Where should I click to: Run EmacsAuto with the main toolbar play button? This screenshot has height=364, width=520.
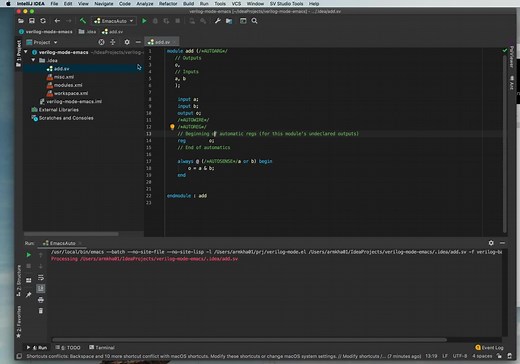(144, 21)
